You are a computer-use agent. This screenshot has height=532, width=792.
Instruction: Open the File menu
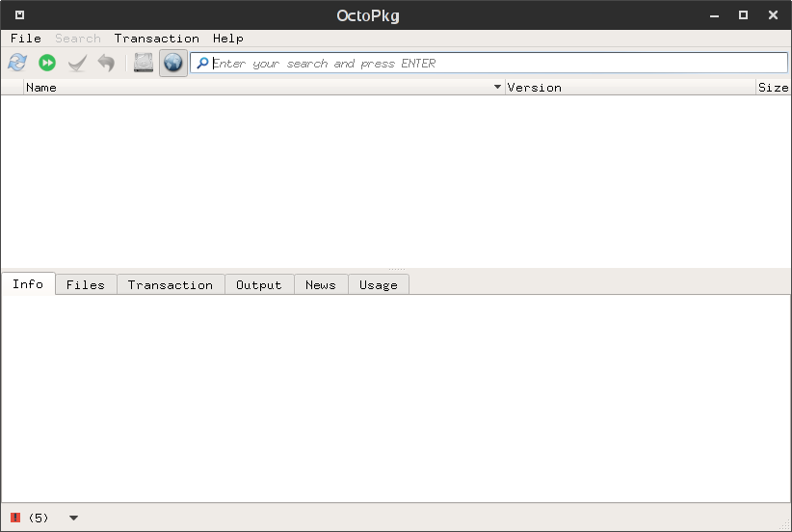25,39
